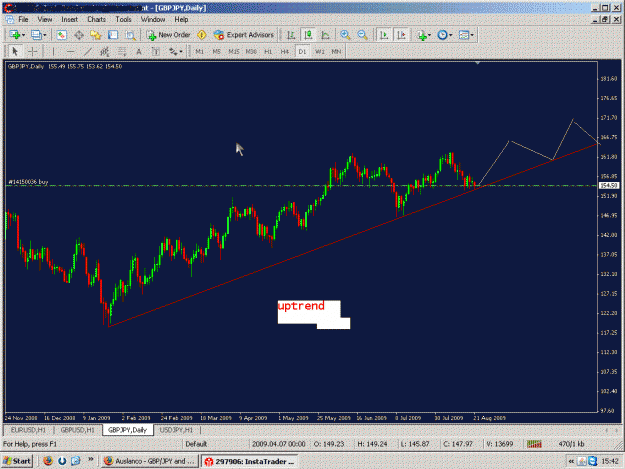Select the arrow cursor tool
The image size is (625, 469).
point(15,51)
